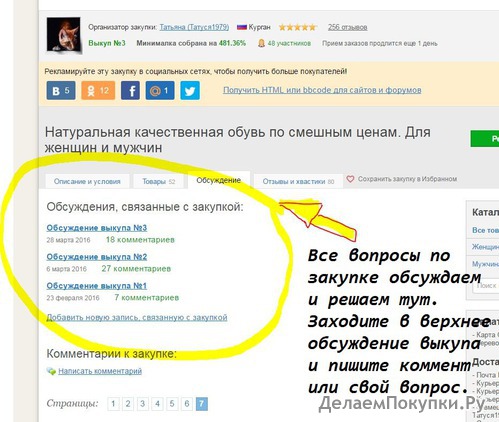
Task: Open Обсуждение выкупа №2 link
Action: click(x=97, y=257)
